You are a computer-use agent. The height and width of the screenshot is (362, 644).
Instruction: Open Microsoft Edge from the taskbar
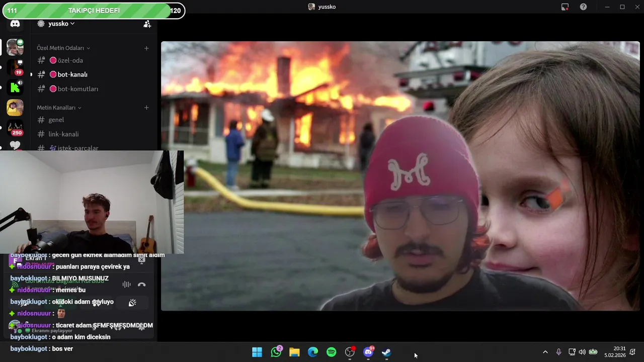click(313, 352)
